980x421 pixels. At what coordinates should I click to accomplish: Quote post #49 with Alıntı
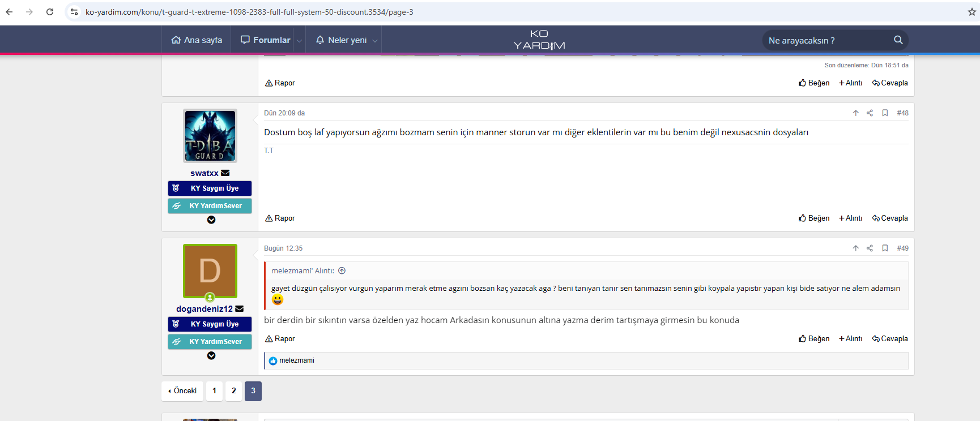tap(850, 339)
